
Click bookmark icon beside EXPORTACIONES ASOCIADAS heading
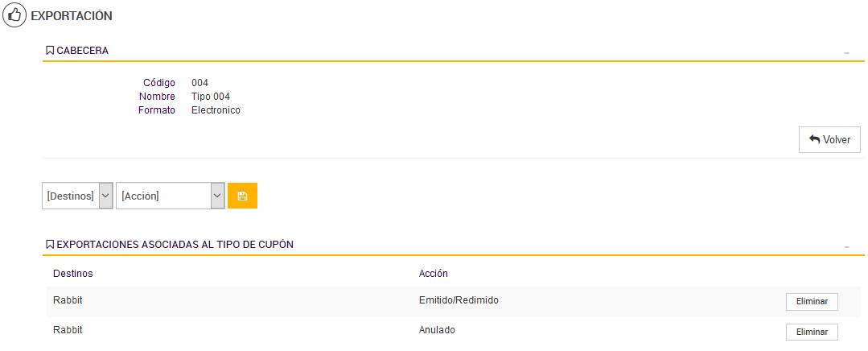tap(49, 245)
